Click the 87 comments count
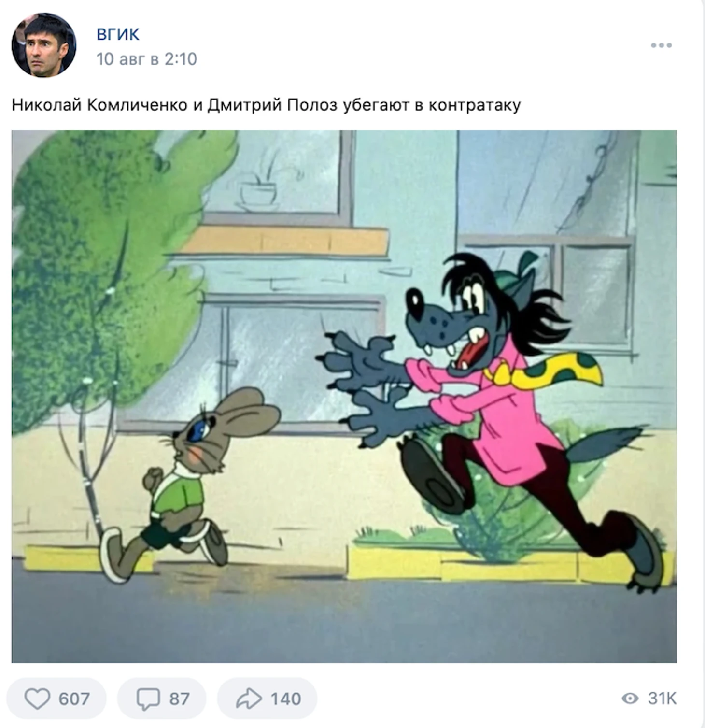Viewport: 705px width, 728px height. pos(179,699)
